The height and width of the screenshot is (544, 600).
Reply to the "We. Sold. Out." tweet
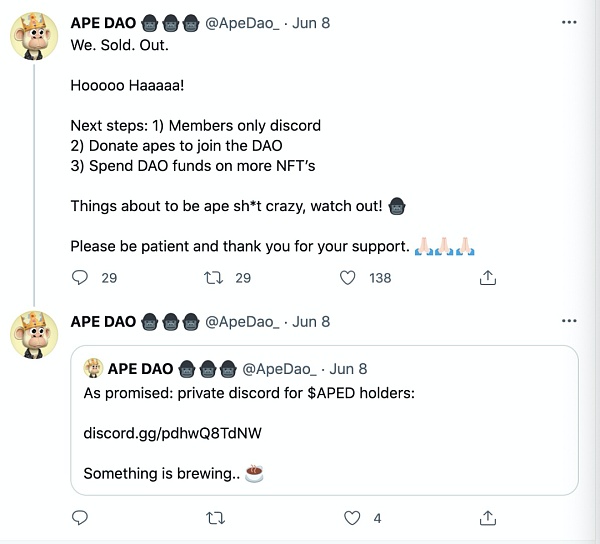click(x=81, y=278)
